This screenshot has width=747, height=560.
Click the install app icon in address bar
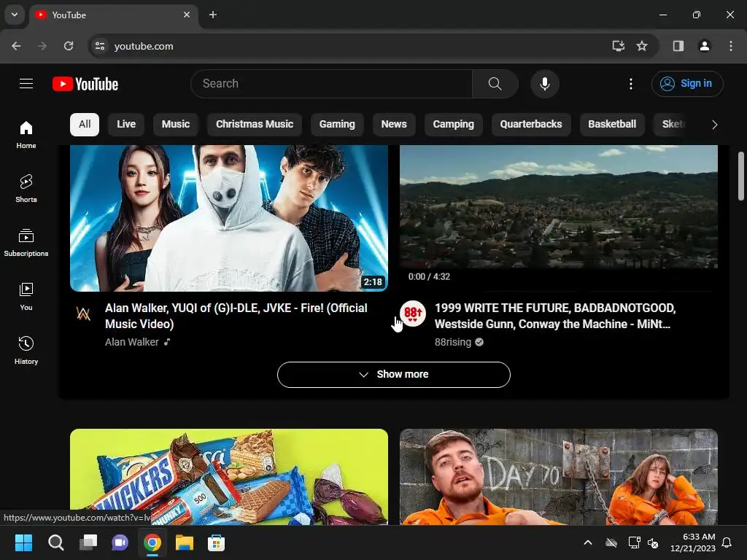pyautogui.click(x=619, y=46)
